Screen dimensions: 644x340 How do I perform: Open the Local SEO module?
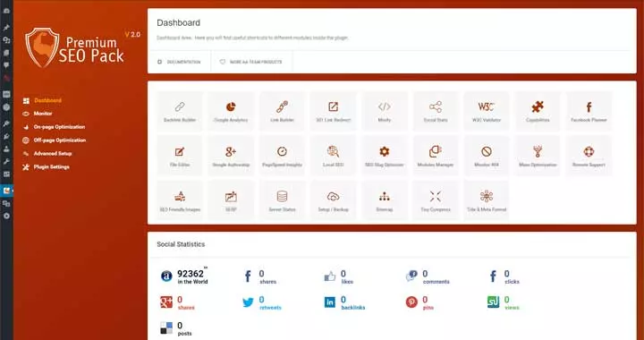coord(333,156)
